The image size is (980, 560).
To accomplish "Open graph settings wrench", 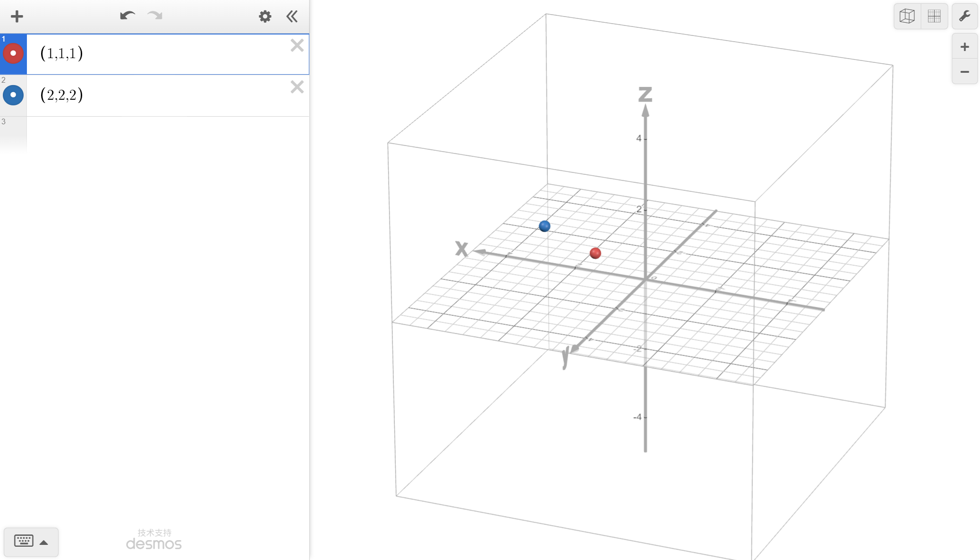I will [x=964, y=17].
